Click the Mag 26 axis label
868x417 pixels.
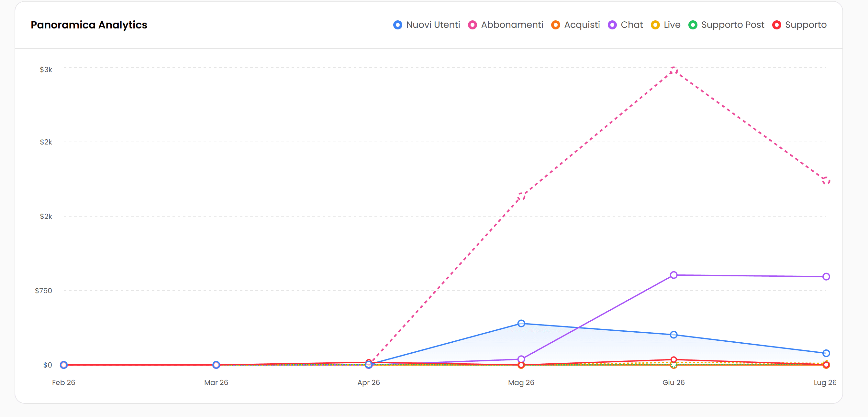pos(521,382)
